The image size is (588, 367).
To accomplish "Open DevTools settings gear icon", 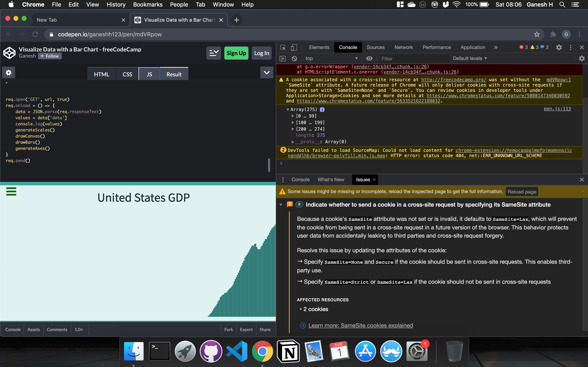I will (559, 47).
